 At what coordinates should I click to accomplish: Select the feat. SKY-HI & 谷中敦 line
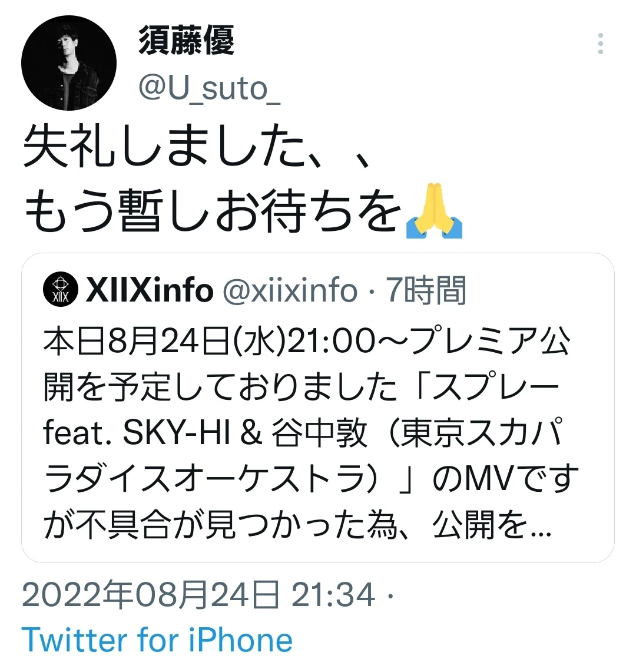tap(206, 433)
